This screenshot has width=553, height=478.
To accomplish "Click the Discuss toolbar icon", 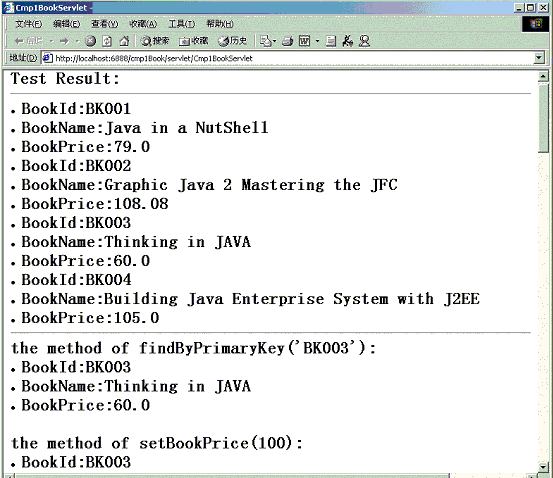I will coord(330,41).
